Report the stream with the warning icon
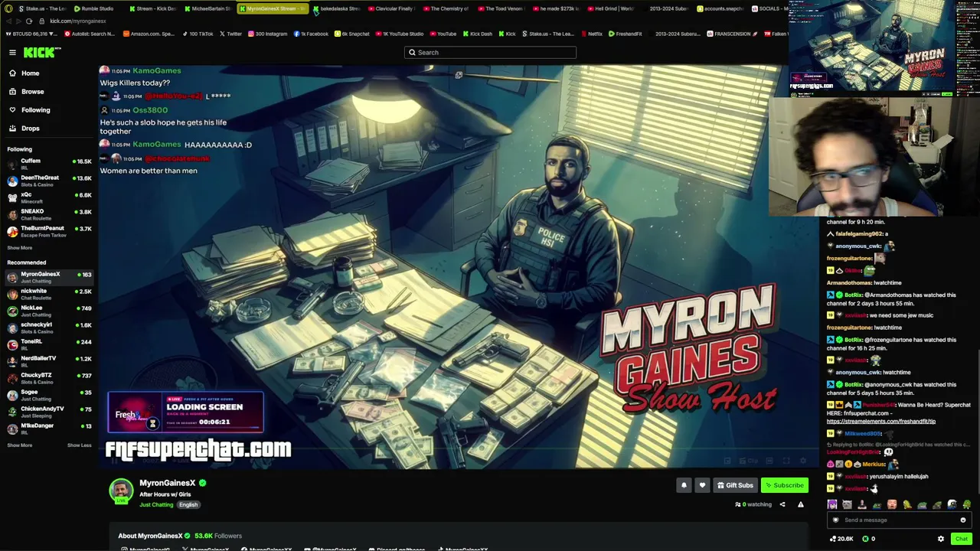Viewport: 980px width, 551px height. (801, 504)
